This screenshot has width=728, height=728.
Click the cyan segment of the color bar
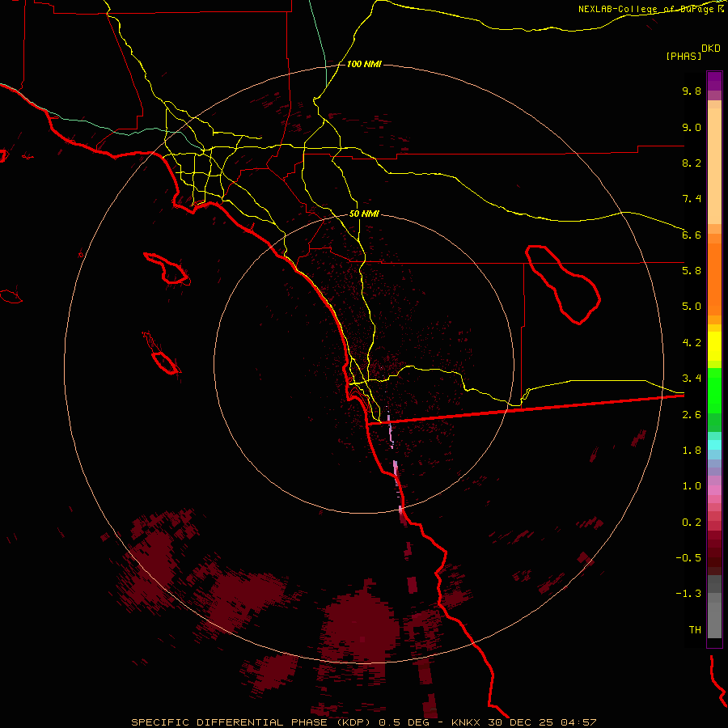tap(714, 445)
